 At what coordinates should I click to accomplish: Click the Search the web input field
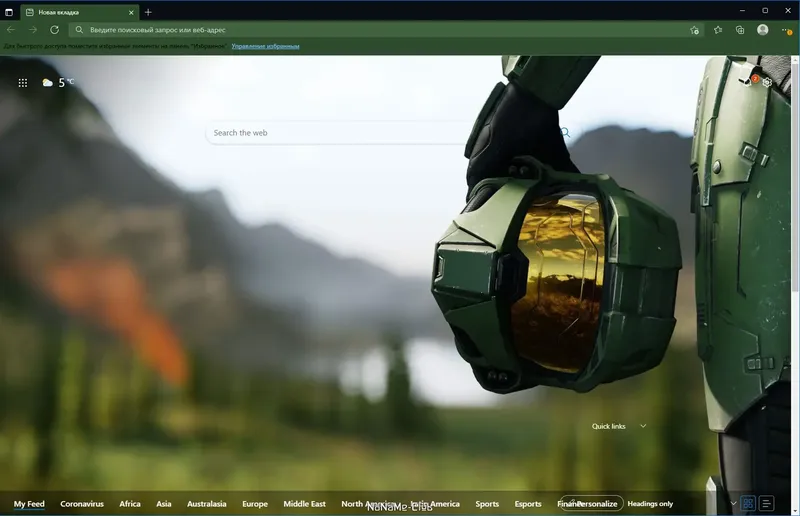pyautogui.click(x=337, y=133)
